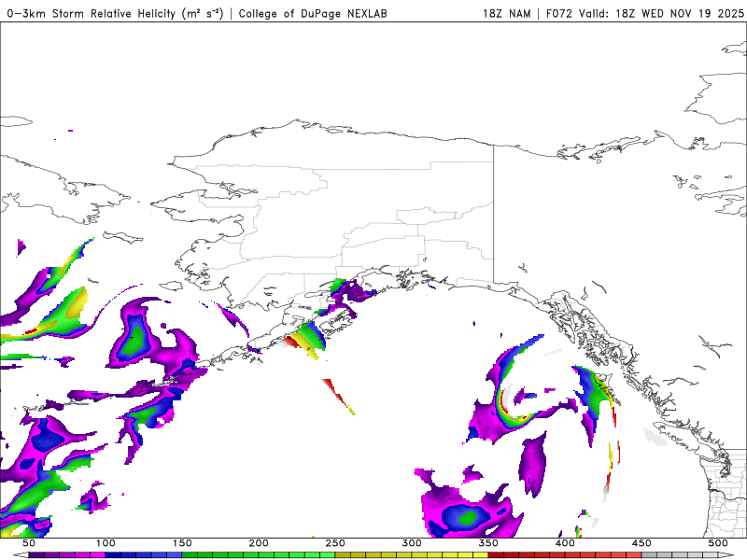Click the '150' color bar label
Image resolution: width=747 pixels, height=560 pixels.
click(x=182, y=543)
